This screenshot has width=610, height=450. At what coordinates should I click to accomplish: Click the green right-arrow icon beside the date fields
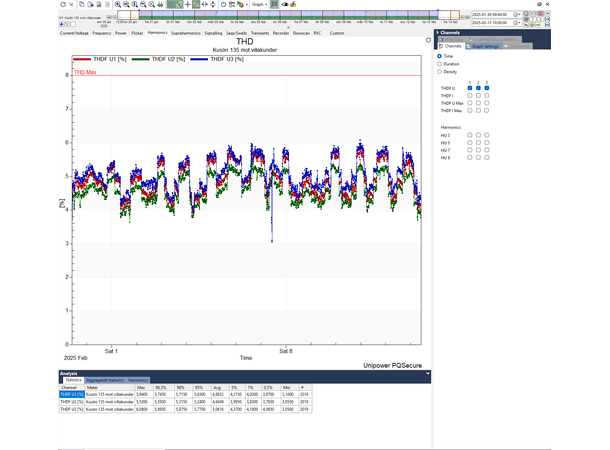(x=547, y=14)
